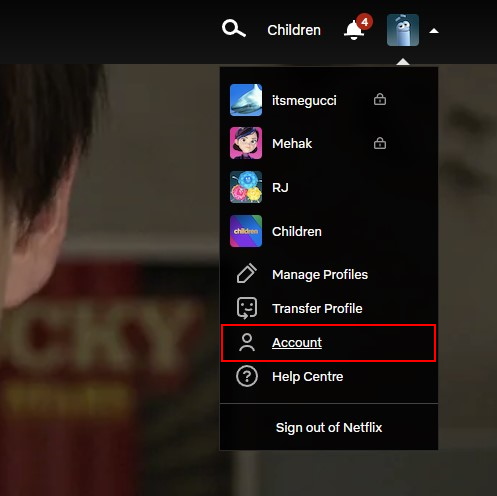Switch to Children profile in dropdown list
This screenshot has height=496, width=497.
(x=297, y=231)
